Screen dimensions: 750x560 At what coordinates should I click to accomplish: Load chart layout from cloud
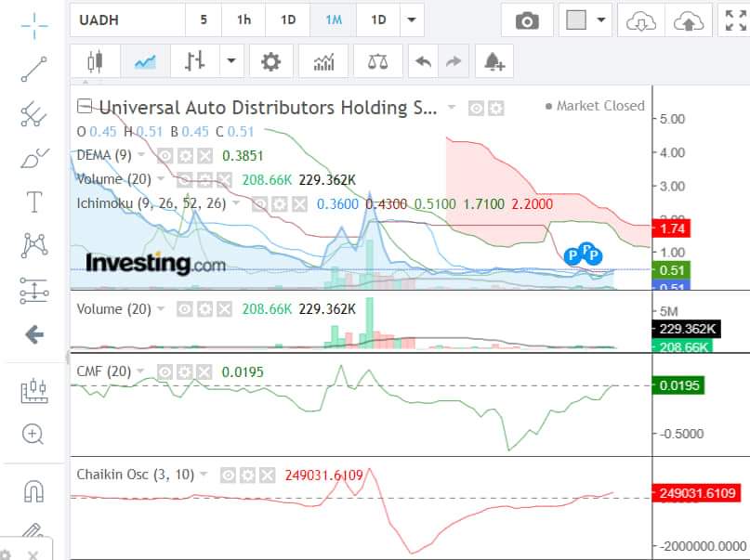[x=641, y=20]
